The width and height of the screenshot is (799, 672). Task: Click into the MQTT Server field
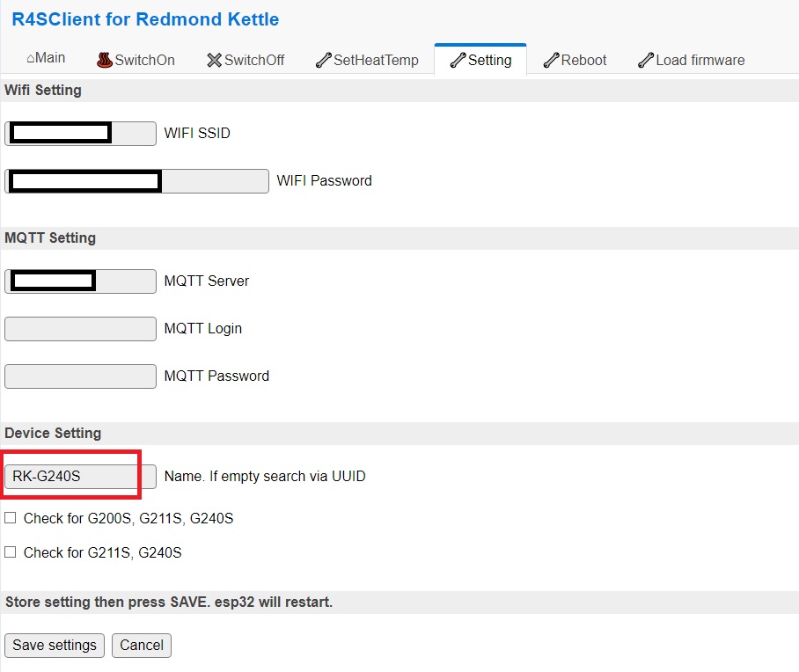(x=80, y=281)
